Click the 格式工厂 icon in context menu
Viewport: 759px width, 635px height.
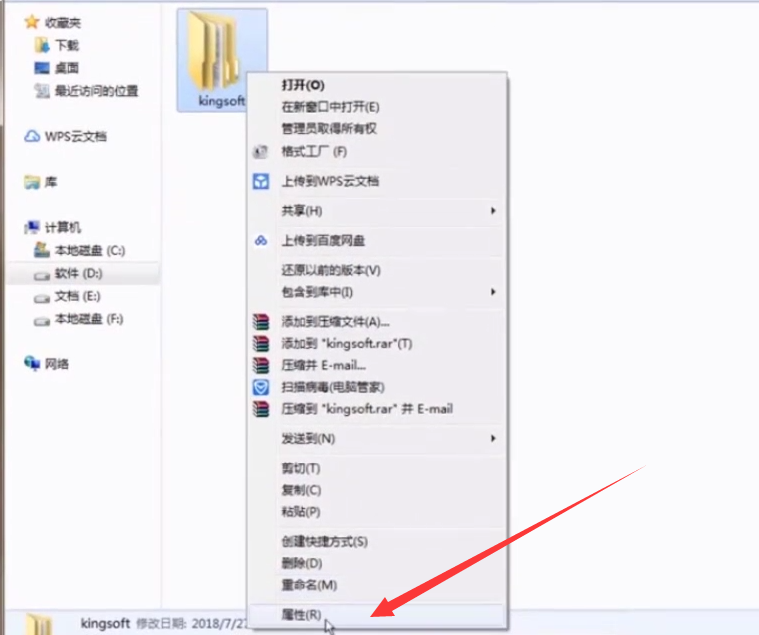pos(260,152)
